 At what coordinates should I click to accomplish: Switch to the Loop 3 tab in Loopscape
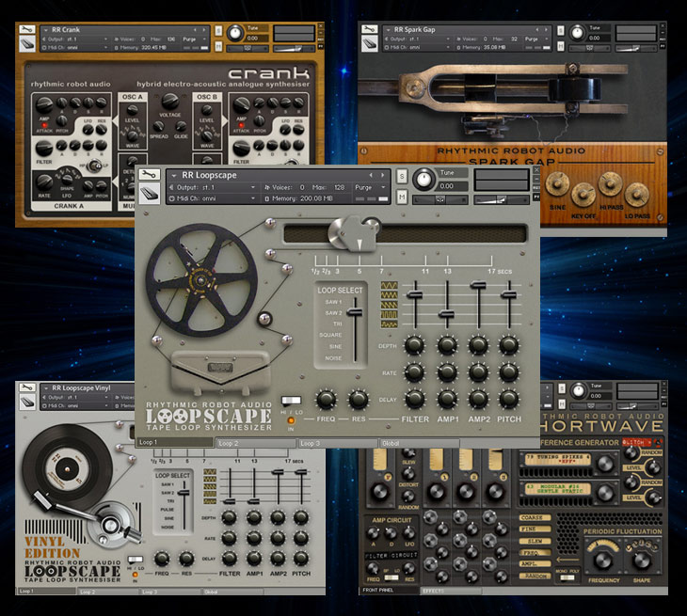[337, 444]
